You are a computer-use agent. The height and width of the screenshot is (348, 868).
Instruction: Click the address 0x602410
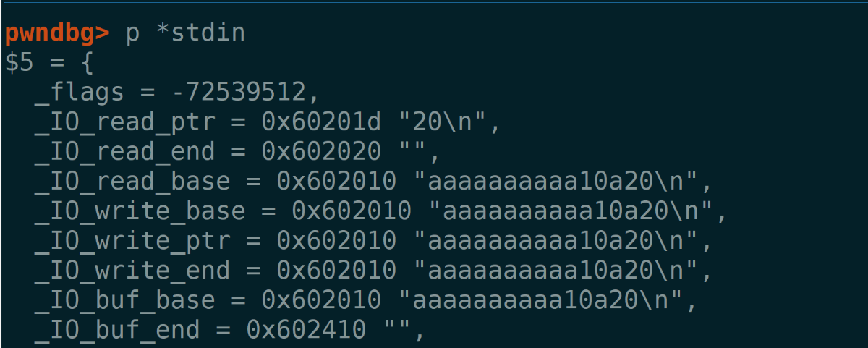(x=306, y=330)
